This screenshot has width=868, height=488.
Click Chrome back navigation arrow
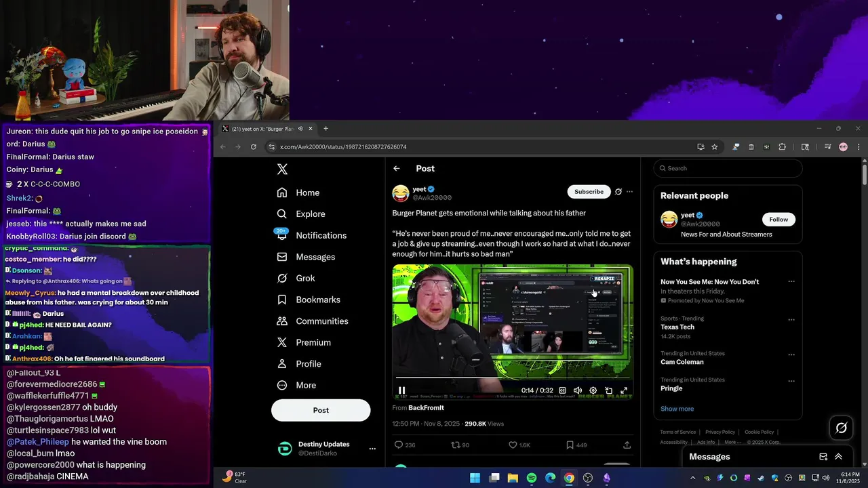[222, 146]
